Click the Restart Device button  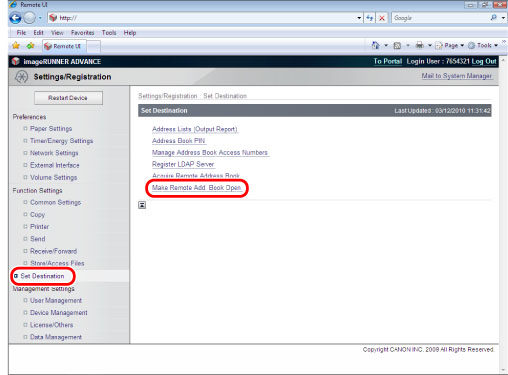pos(68,98)
